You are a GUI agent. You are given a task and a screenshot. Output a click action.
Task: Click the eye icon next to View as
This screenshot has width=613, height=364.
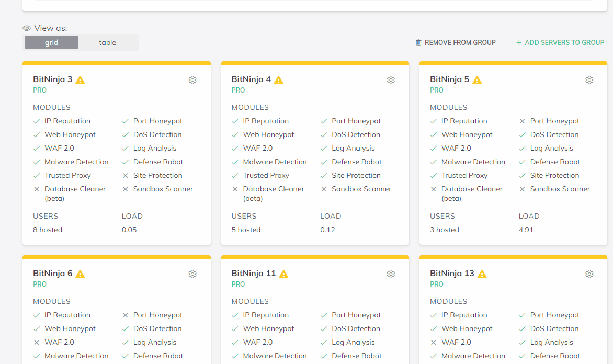[27, 28]
